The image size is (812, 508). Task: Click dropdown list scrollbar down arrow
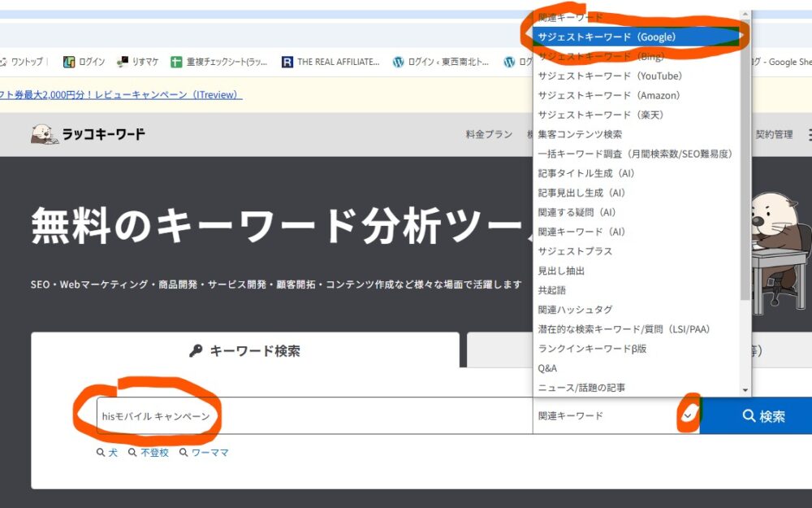745,390
